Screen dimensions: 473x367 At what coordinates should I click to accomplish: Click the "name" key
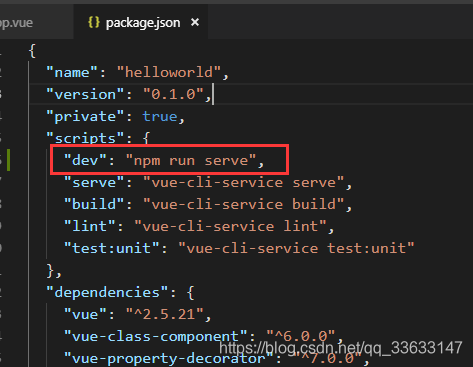[x=72, y=72]
